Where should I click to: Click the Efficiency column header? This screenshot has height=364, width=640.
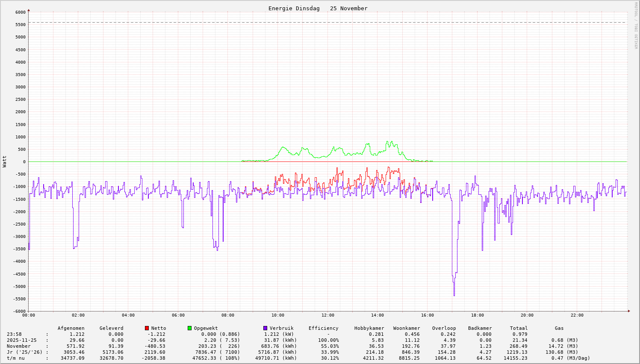point(323,329)
